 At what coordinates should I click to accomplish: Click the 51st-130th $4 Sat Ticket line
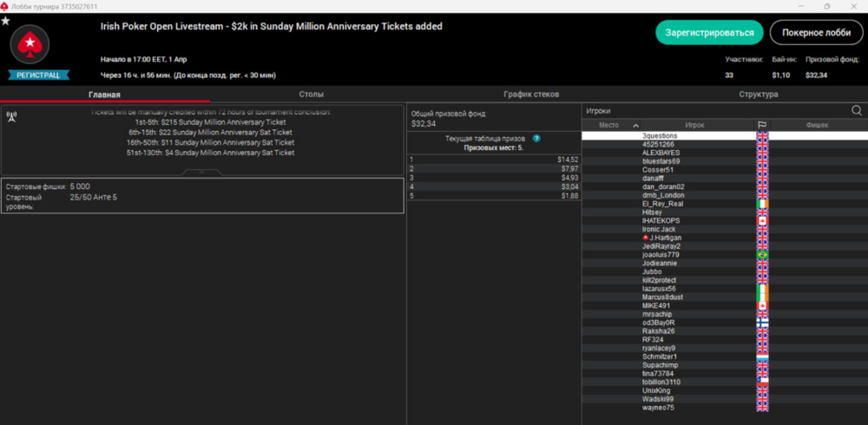210,153
